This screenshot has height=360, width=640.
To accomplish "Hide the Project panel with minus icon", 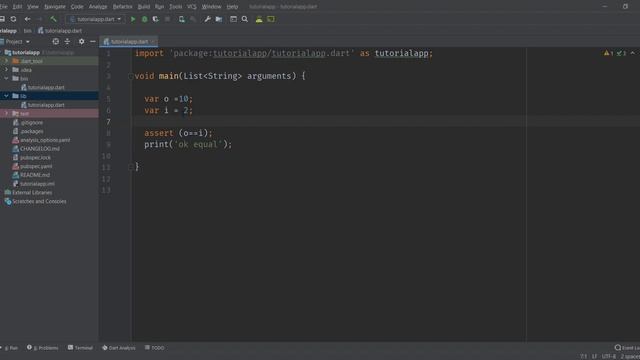I will (93, 42).
